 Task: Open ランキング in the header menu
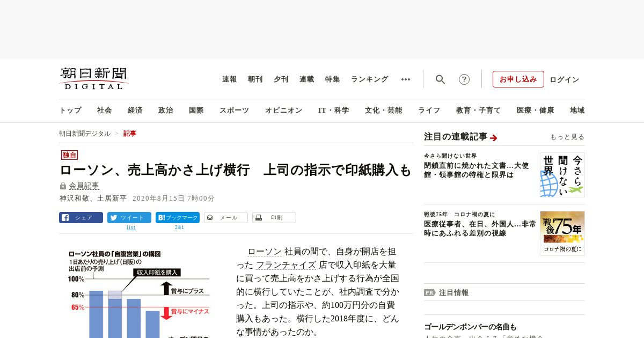370,79
